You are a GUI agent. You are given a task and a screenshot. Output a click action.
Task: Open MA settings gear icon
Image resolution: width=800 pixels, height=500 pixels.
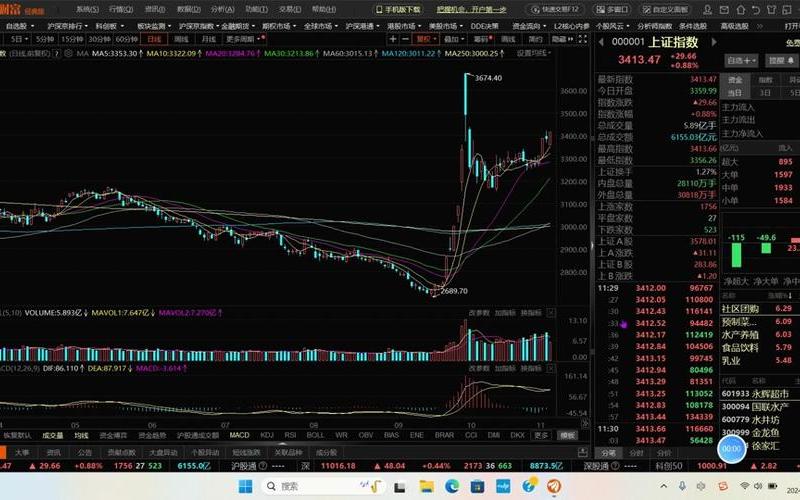(68, 53)
